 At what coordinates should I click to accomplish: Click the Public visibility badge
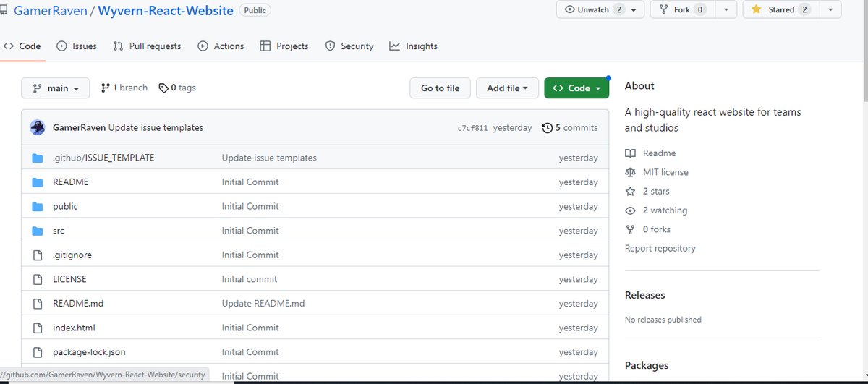(255, 10)
